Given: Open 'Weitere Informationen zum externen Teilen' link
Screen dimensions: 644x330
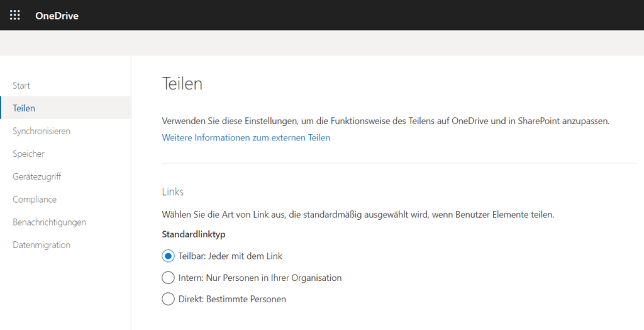Looking at the screenshot, I should [246, 137].
